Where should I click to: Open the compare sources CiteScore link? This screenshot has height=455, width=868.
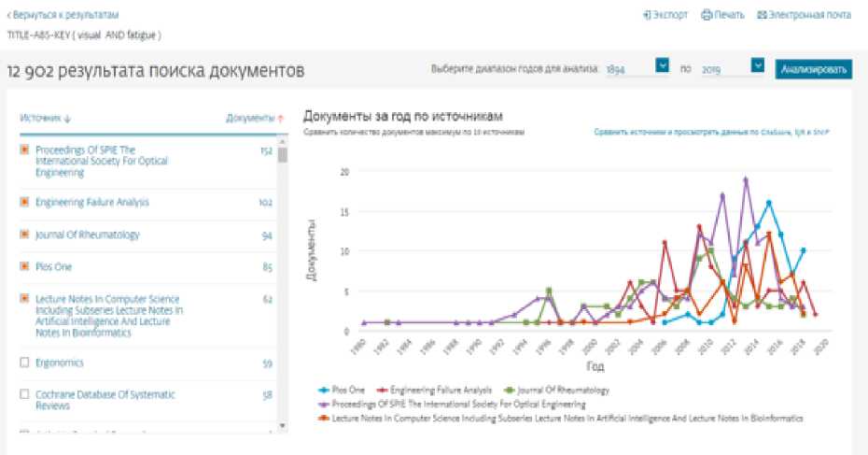(x=710, y=132)
